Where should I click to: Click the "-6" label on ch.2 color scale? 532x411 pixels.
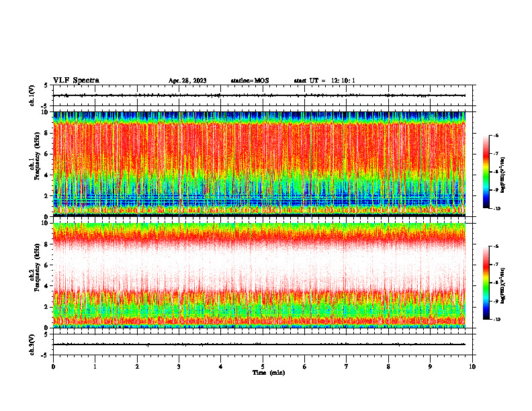(496, 246)
